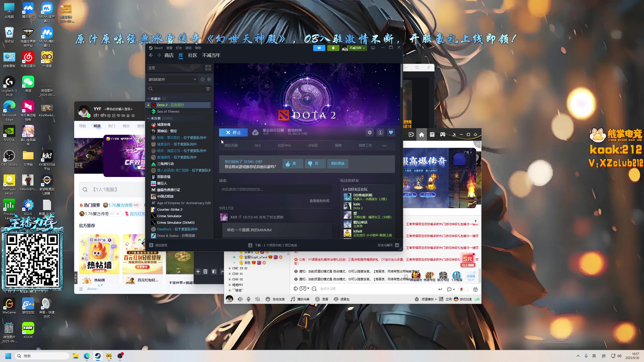Switch library to grid view icon
644x362 pixels.
208,68
